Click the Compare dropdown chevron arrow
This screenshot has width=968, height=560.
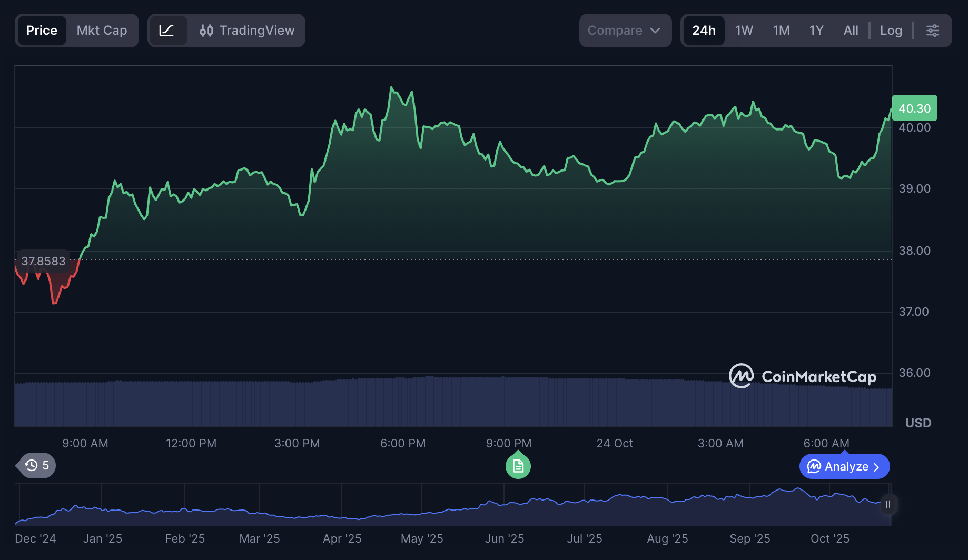tap(655, 31)
